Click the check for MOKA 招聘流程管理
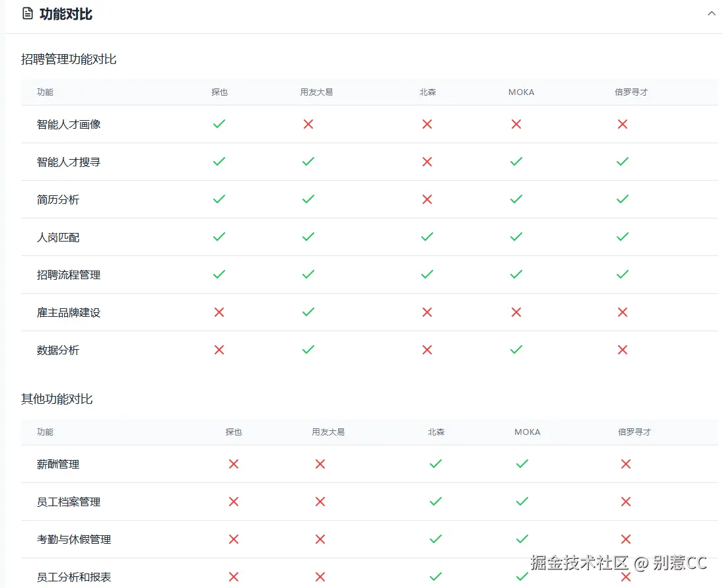723x588 pixels. tap(516, 274)
